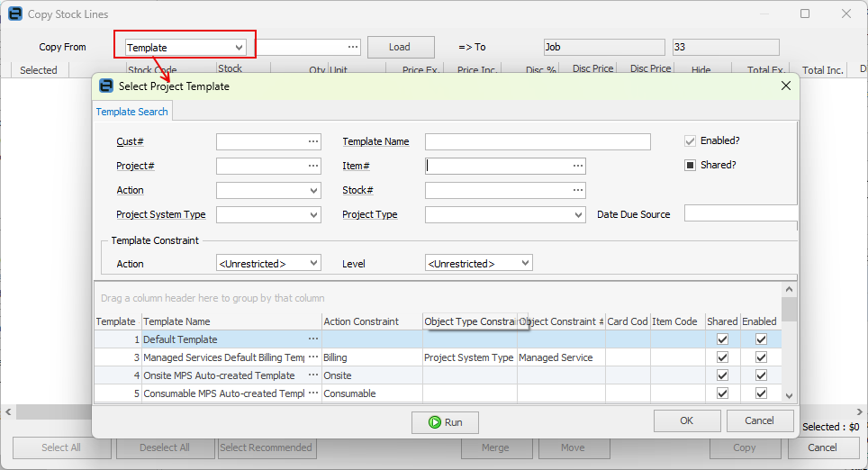Image resolution: width=868 pixels, height=470 pixels.
Task: Click ellipsis on Default Template row
Action: pos(313,339)
